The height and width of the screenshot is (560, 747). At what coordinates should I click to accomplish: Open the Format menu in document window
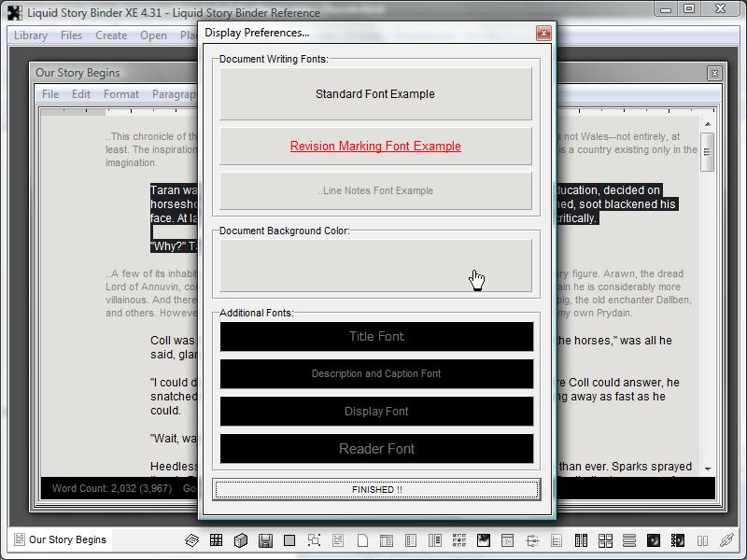point(120,94)
